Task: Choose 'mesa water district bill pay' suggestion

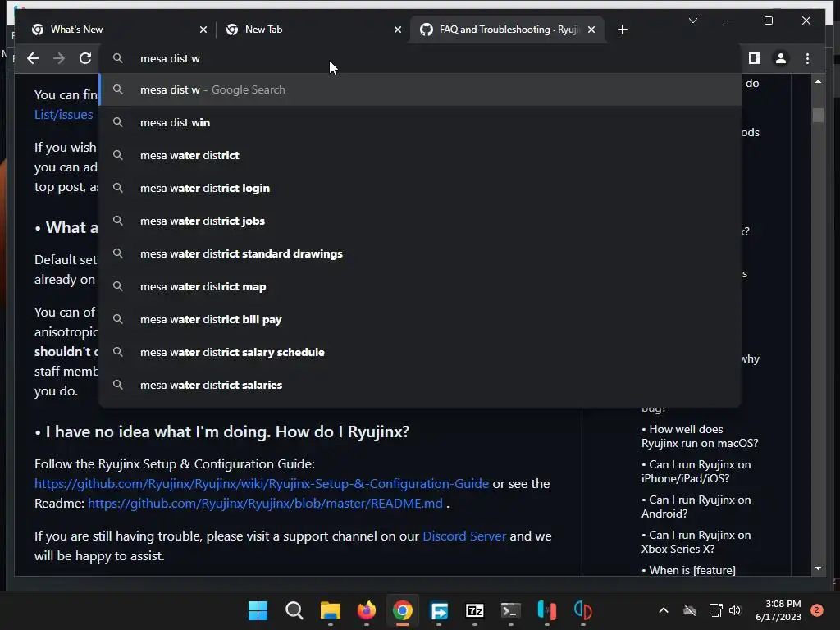Action: coord(421,319)
